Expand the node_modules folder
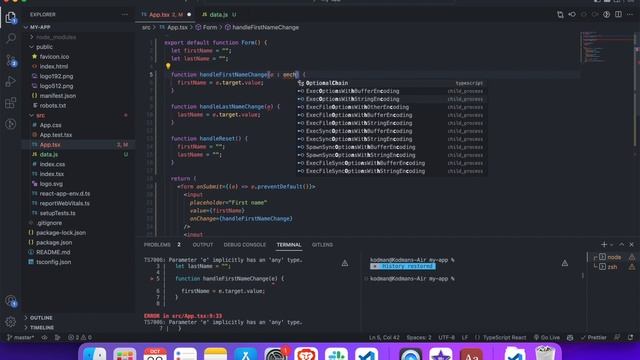The image size is (640, 360). [56, 37]
